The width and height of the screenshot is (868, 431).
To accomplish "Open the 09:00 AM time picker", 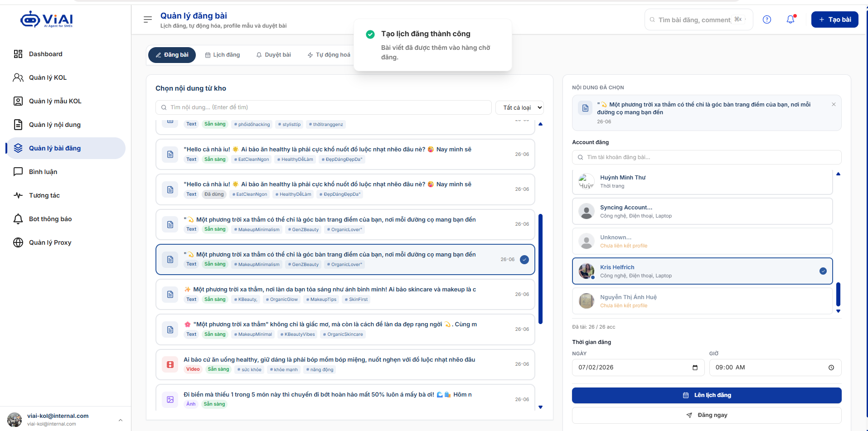I will [775, 368].
